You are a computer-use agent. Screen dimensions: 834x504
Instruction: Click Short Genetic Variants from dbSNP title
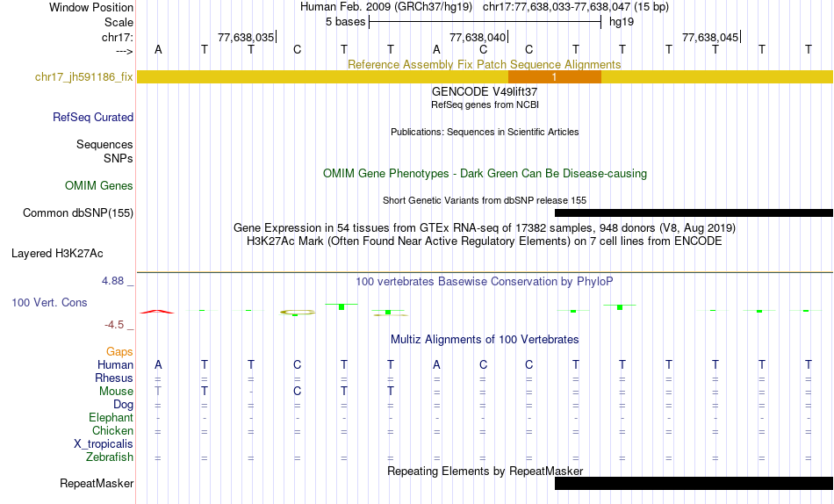point(485,201)
